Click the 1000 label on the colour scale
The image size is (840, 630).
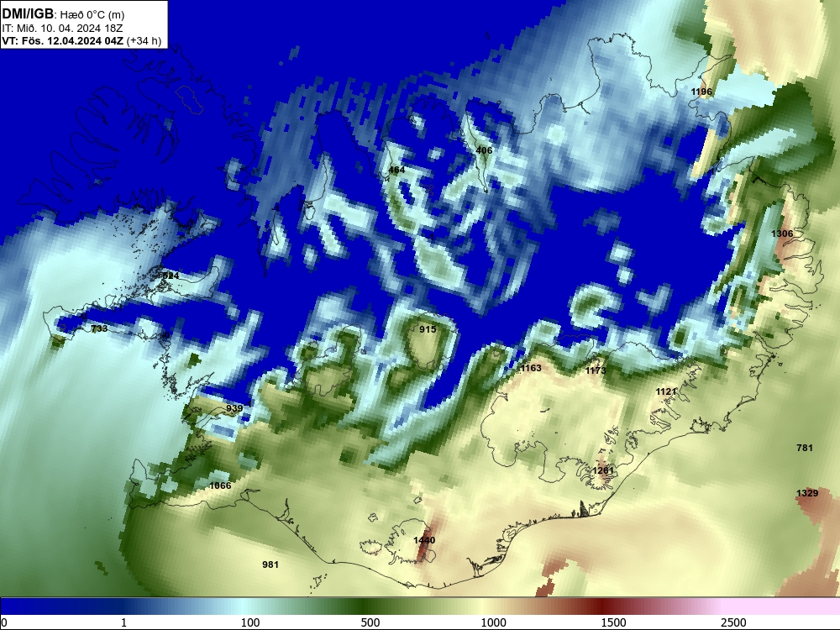click(x=493, y=622)
